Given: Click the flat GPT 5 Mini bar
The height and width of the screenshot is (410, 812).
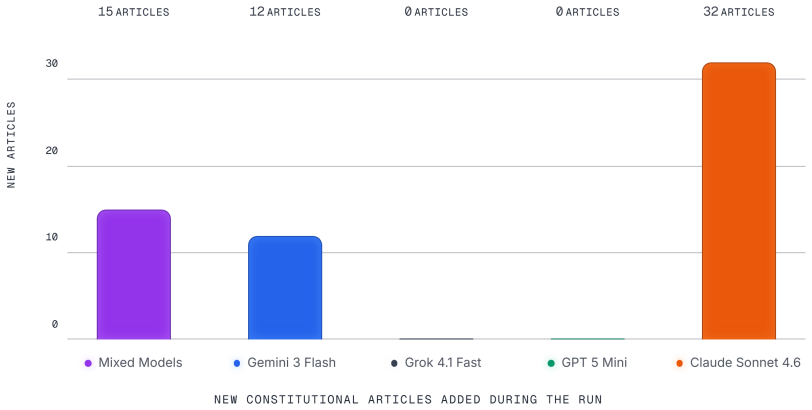Looking at the screenshot, I should (587, 339).
